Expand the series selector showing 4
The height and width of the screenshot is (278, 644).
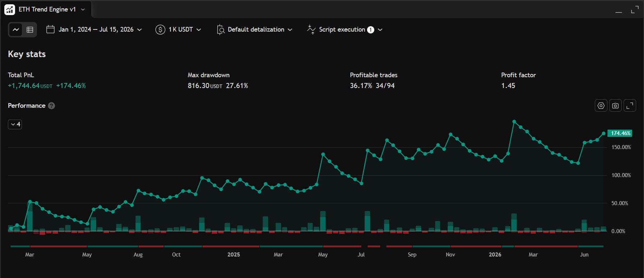pyautogui.click(x=15, y=124)
